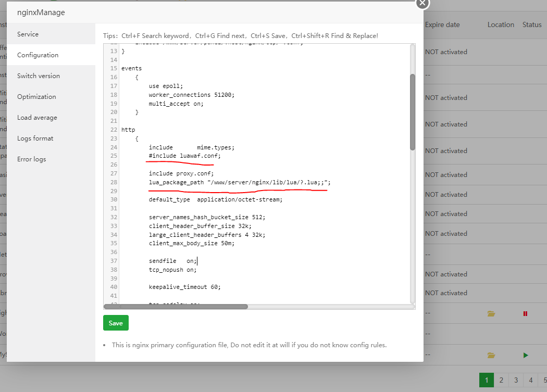547x392 pixels.
Task: Click 'keepalive_timeout 60;' line
Action: coord(185,287)
